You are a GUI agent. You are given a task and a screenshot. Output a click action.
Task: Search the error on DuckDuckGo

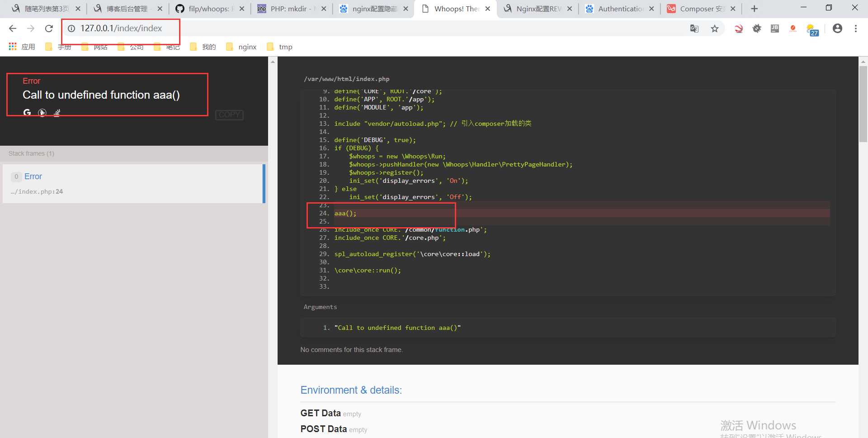[x=42, y=113]
